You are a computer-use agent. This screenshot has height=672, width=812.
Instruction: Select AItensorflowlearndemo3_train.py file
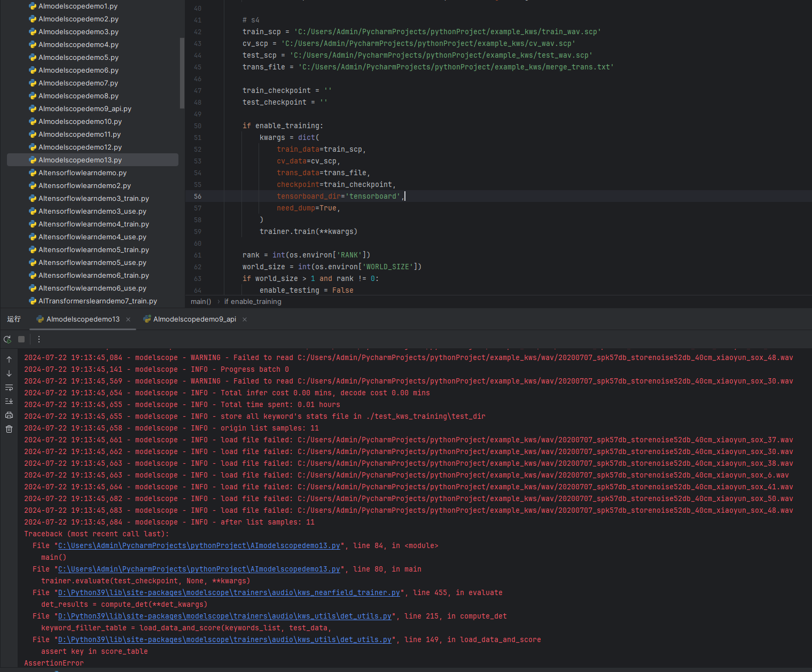point(93,199)
